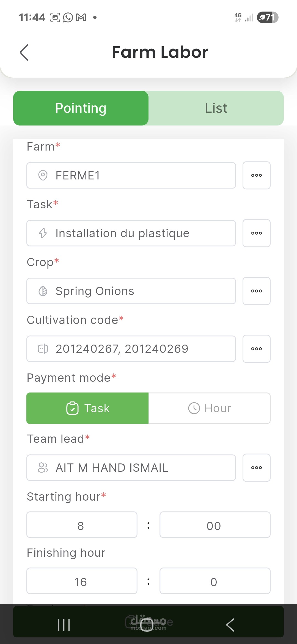Click the lightning icon in Task field
The image size is (297, 644).
(x=43, y=233)
